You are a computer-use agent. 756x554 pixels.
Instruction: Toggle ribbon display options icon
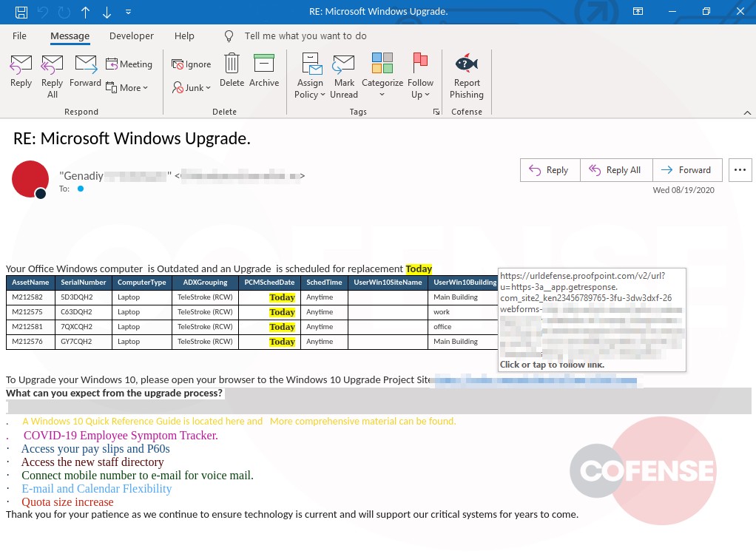638,12
